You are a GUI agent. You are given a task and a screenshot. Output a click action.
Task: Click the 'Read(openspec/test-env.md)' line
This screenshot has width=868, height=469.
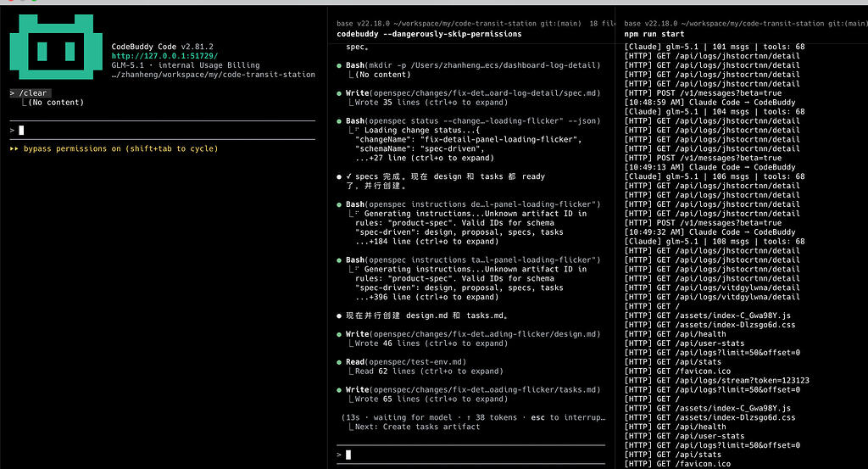point(406,362)
